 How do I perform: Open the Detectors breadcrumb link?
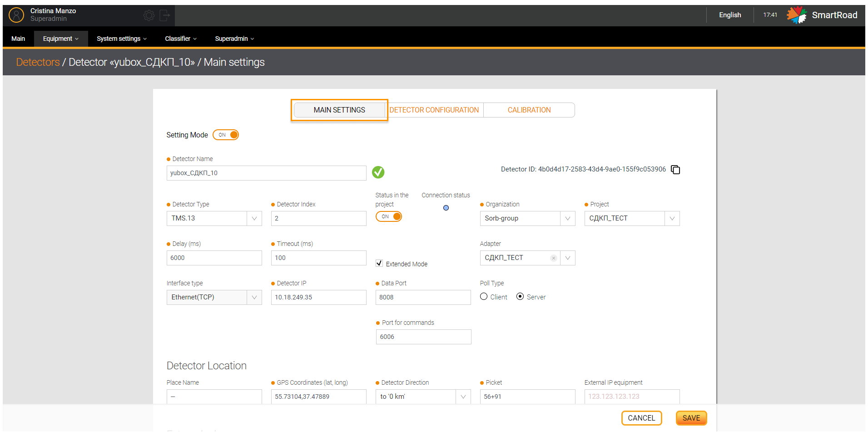point(38,62)
